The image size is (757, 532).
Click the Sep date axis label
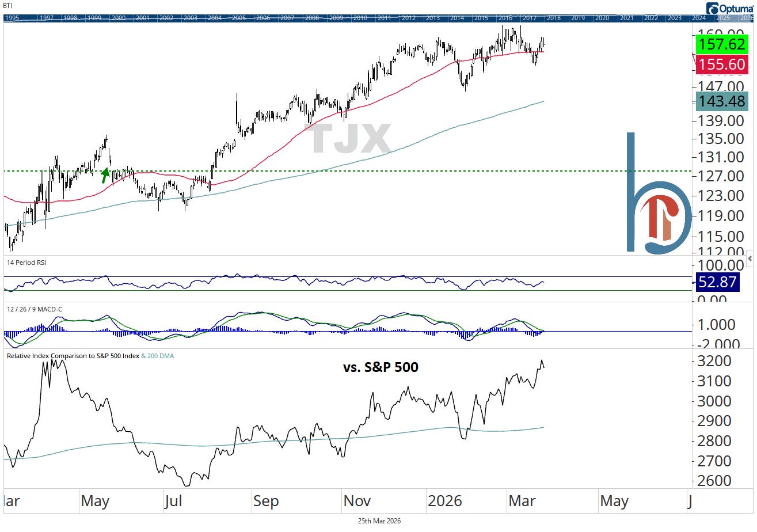[x=266, y=501]
